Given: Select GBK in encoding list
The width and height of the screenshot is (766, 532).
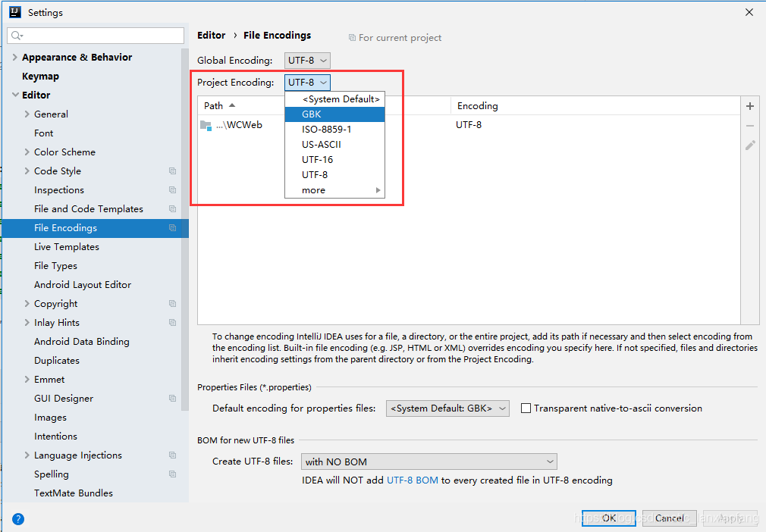Looking at the screenshot, I should coord(334,114).
